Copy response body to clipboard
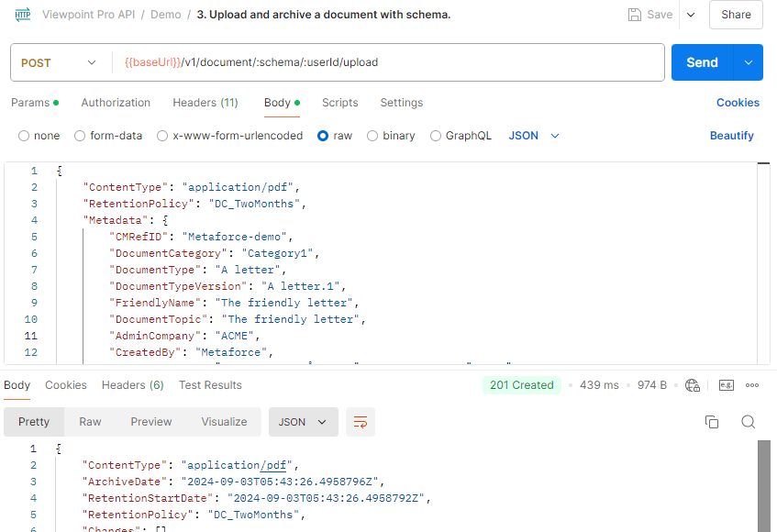This screenshot has width=777, height=532. (x=711, y=422)
